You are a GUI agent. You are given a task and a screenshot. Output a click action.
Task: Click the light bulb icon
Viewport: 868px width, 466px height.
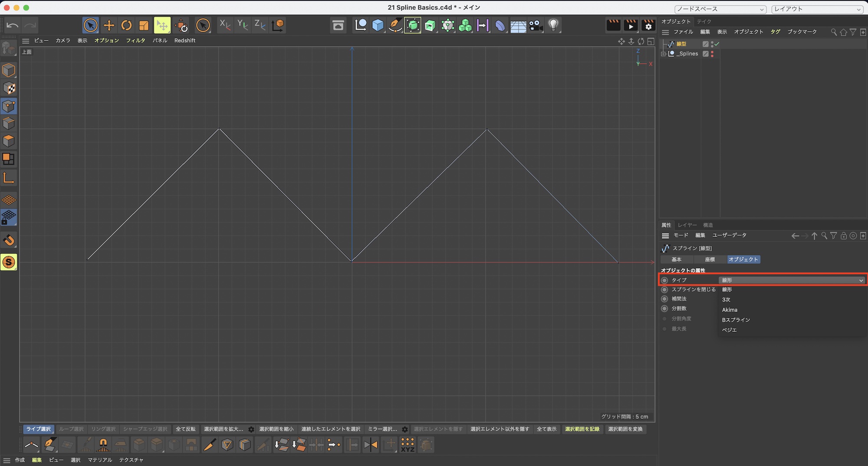(553, 26)
